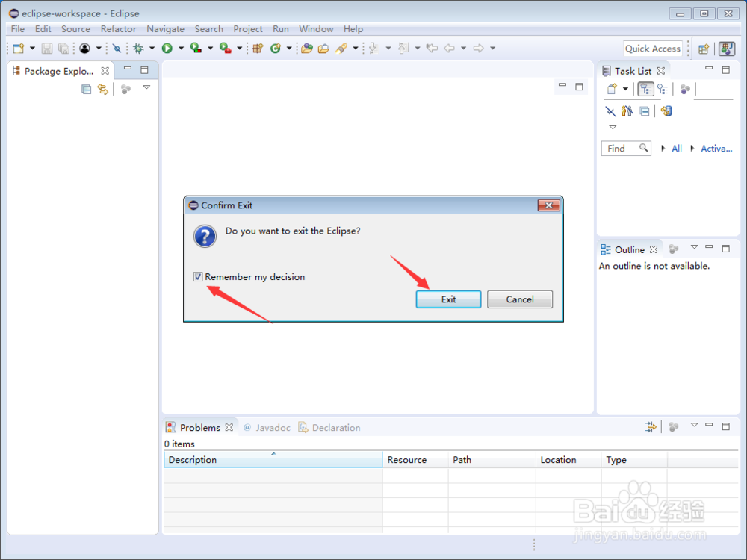This screenshot has width=747, height=560.
Task: Click the Search flashlight toolbar icon
Action: (341, 48)
